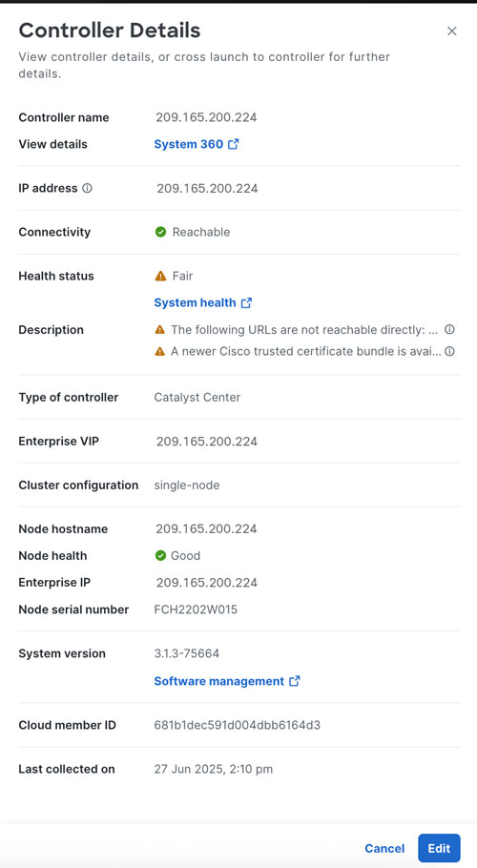This screenshot has width=477, height=868.
Task: Click the node serial number FCH2202W015
Action: [196, 610]
